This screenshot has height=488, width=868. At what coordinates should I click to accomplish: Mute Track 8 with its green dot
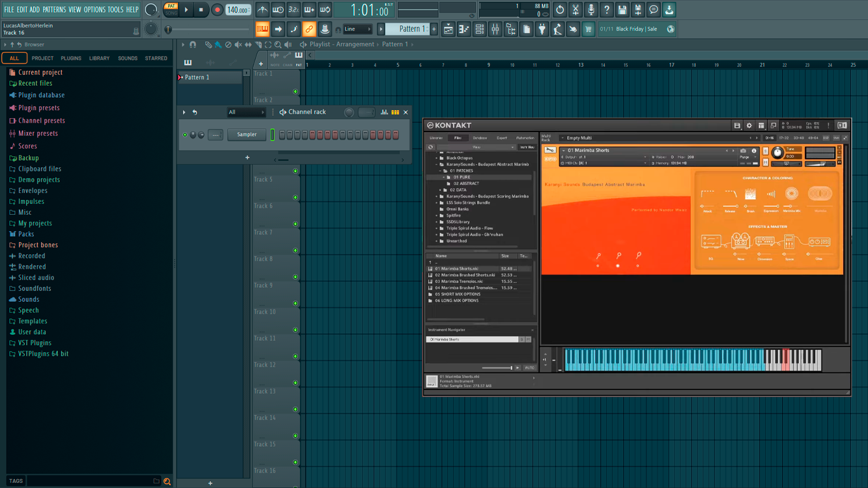pyautogui.click(x=295, y=277)
